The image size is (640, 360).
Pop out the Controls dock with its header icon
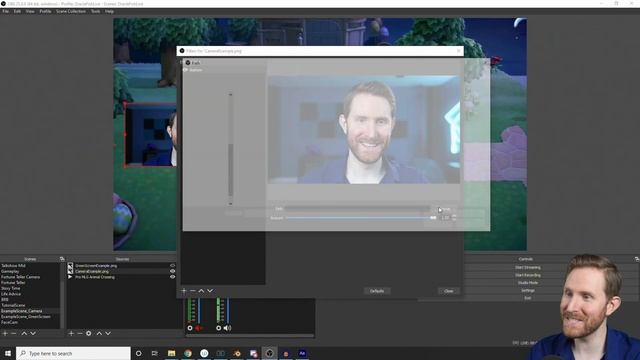(637, 259)
